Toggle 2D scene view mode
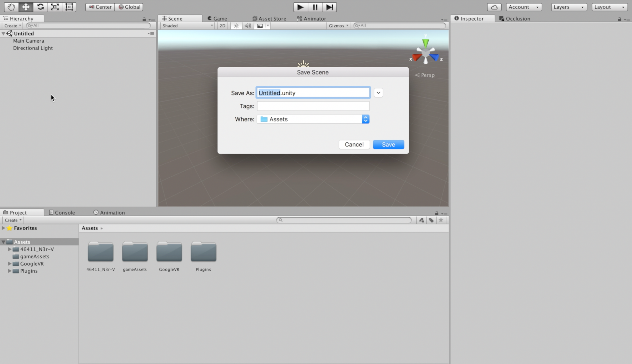 pos(222,26)
